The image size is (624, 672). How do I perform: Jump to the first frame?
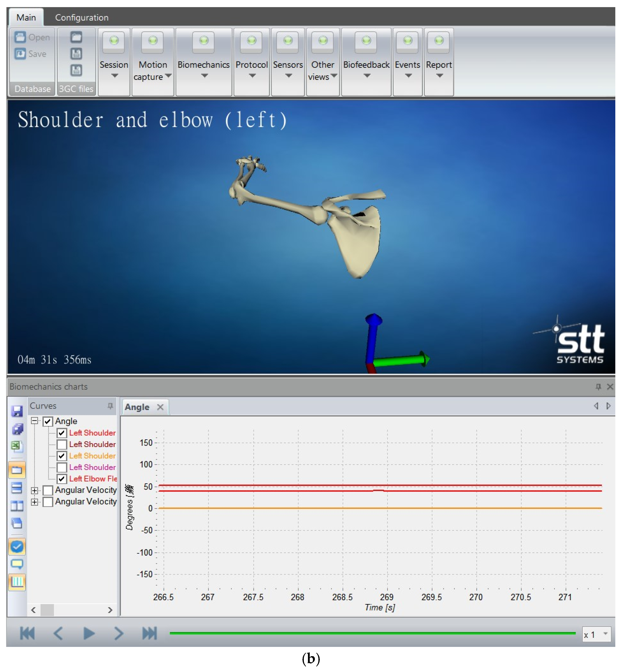pos(27,633)
